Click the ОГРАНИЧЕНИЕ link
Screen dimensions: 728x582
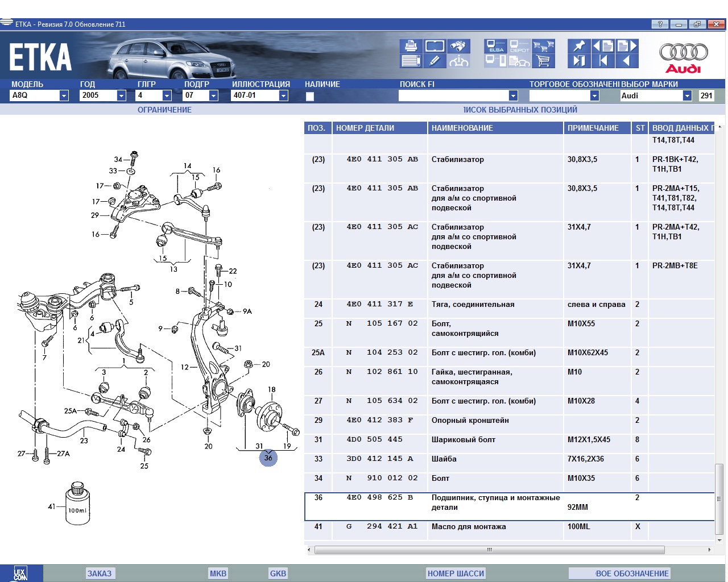click(x=164, y=110)
